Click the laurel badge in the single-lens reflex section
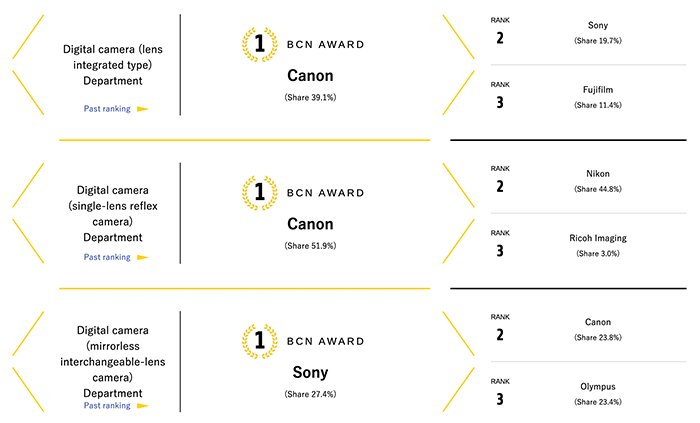Image resolution: width=700 pixels, height=423 pixels. [259, 192]
